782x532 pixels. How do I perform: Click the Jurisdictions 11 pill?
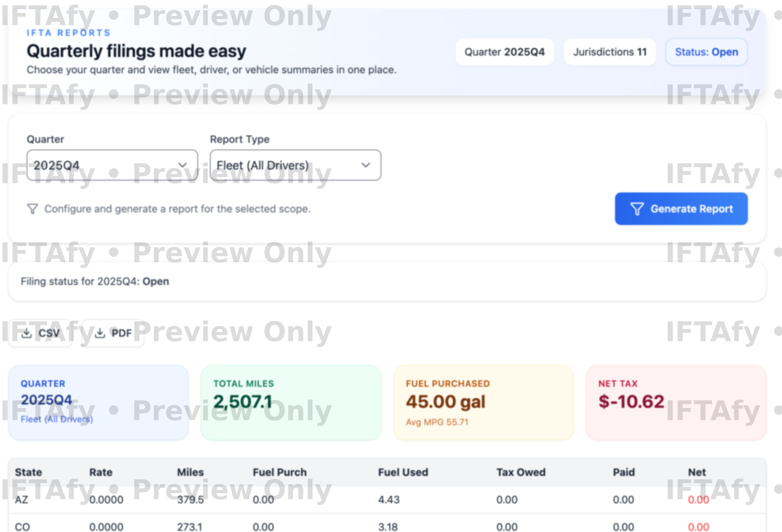coord(609,52)
